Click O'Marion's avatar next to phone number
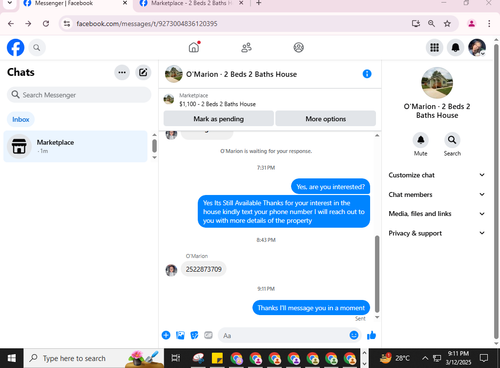This screenshot has width=500, height=368. pos(171,270)
